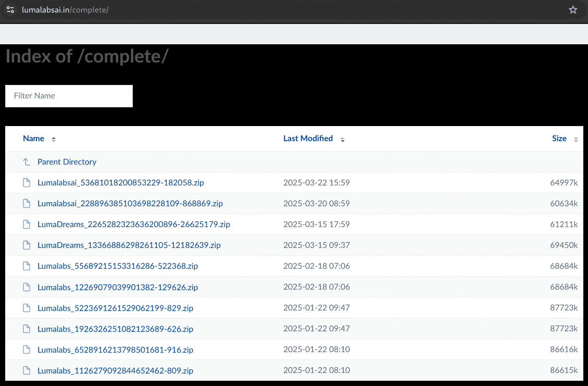This screenshot has width=588, height=386.
Task: Select the date 2025-03-15 17:59
Action: [317, 225]
